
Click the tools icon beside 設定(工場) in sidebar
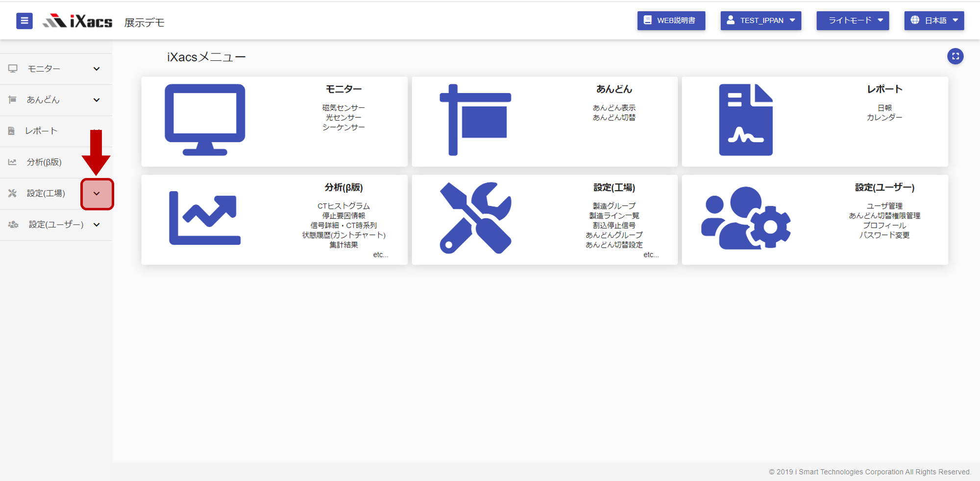pyautogui.click(x=12, y=193)
